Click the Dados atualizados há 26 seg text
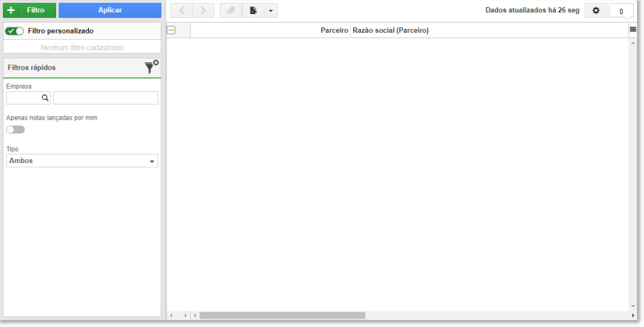Image resolution: width=644 pixels, height=327 pixels. [x=533, y=10]
